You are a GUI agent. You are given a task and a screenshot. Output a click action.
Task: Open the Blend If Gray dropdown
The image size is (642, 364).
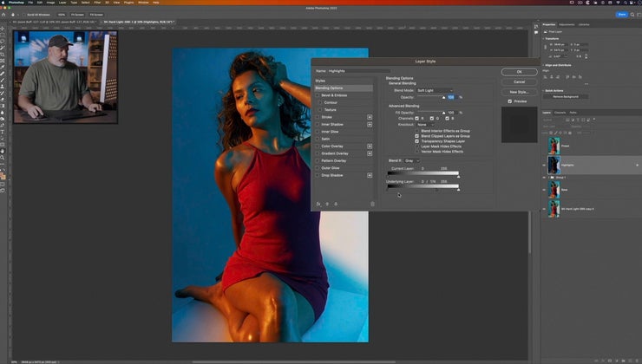[412, 160]
